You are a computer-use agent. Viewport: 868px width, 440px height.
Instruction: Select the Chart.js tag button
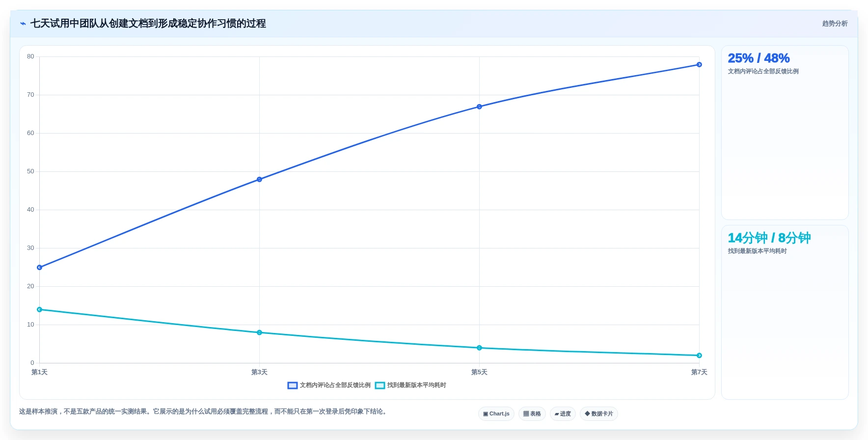click(496, 413)
